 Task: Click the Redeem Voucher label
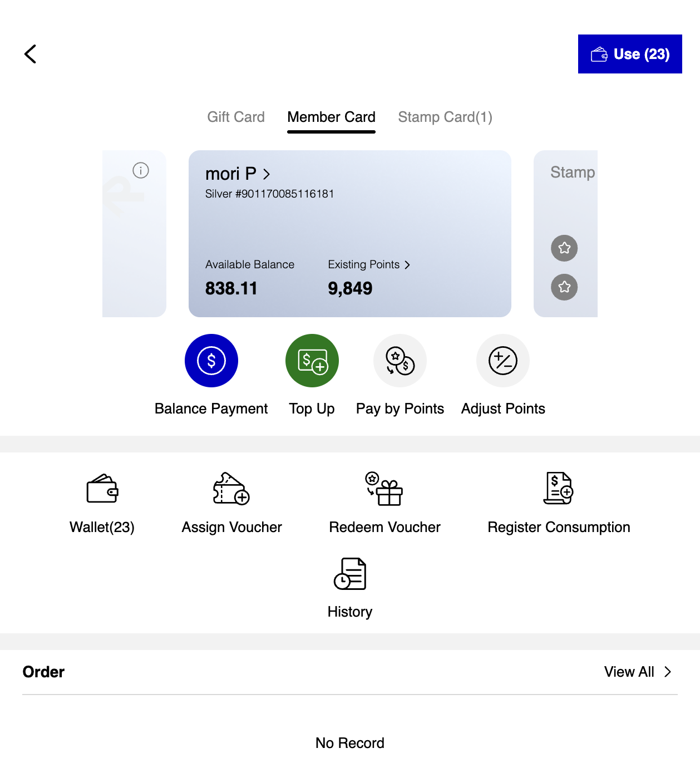[x=384, y=527]
